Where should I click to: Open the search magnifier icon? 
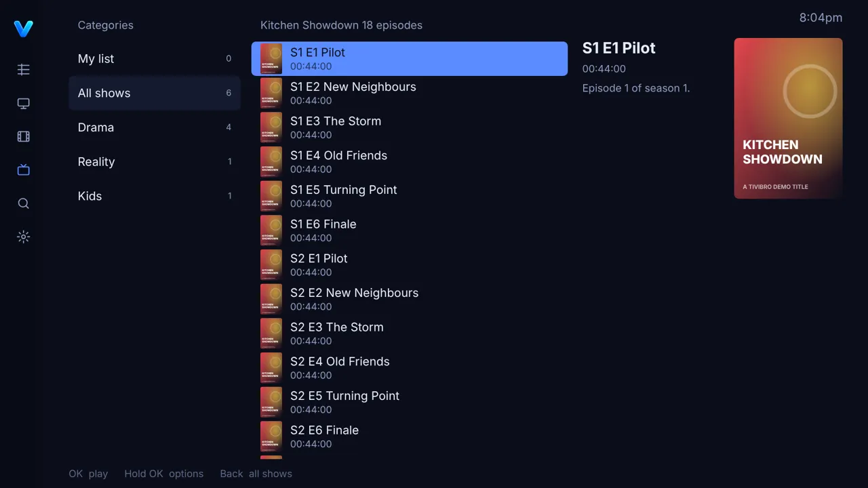point(24,204)
